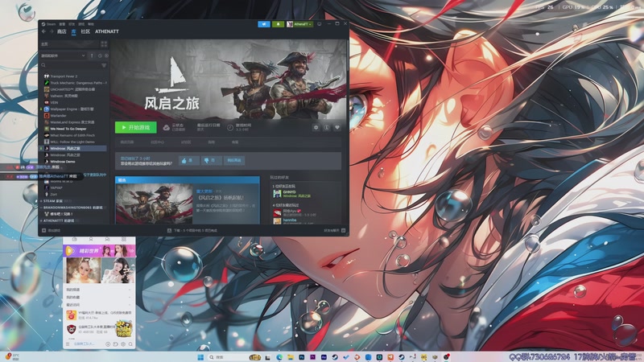Open Photoshop from the taskbar
This screenshot has width=644, height=362.
(301, 357)
